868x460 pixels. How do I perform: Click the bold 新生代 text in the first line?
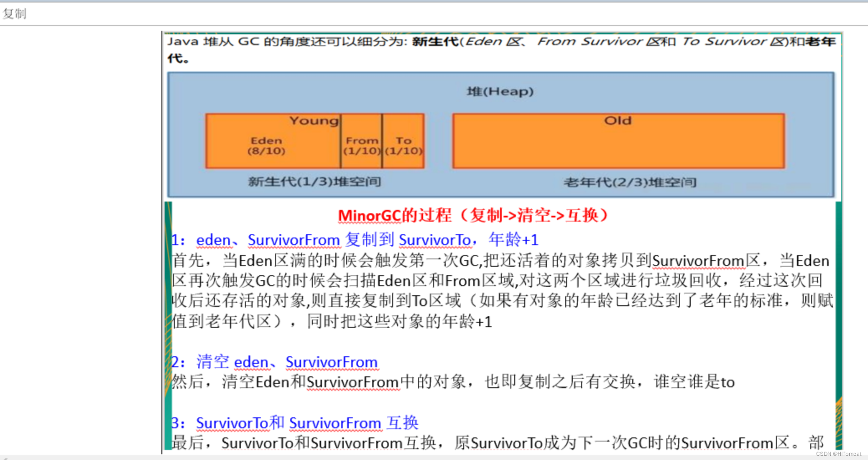pyautogui.click(x=435, y=41)
